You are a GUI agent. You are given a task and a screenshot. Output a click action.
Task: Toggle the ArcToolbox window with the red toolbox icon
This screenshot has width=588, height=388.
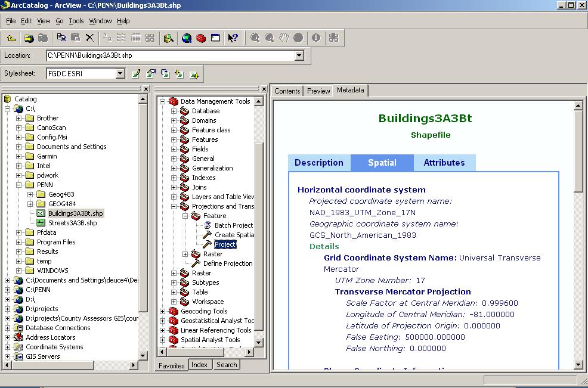(x=201, y=38)
